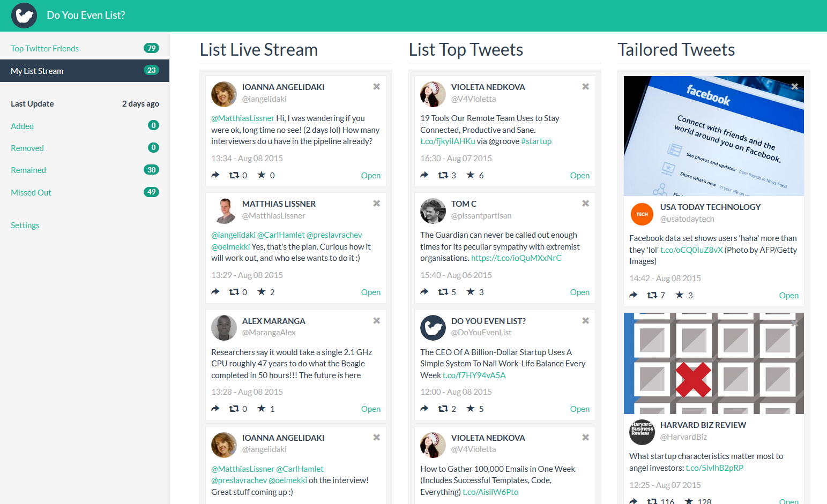
Task: Open the Missed Out list
Action: pos(31,192)
